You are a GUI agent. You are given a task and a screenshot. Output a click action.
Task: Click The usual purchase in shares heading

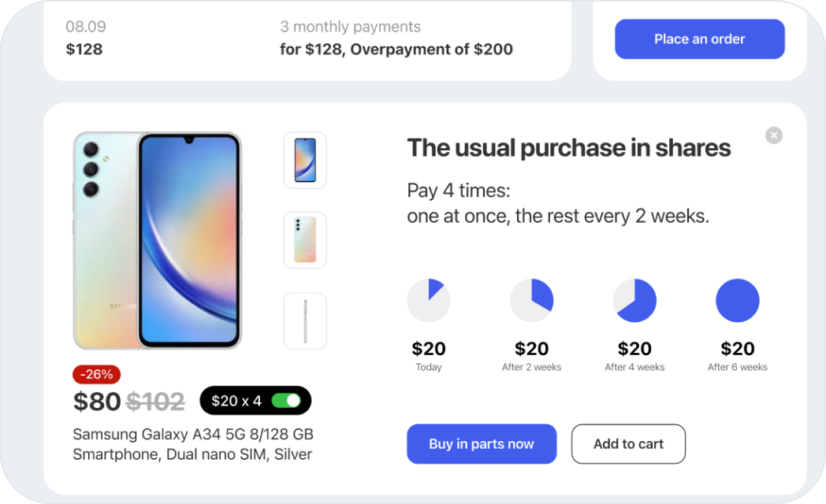tap(569, 148)
